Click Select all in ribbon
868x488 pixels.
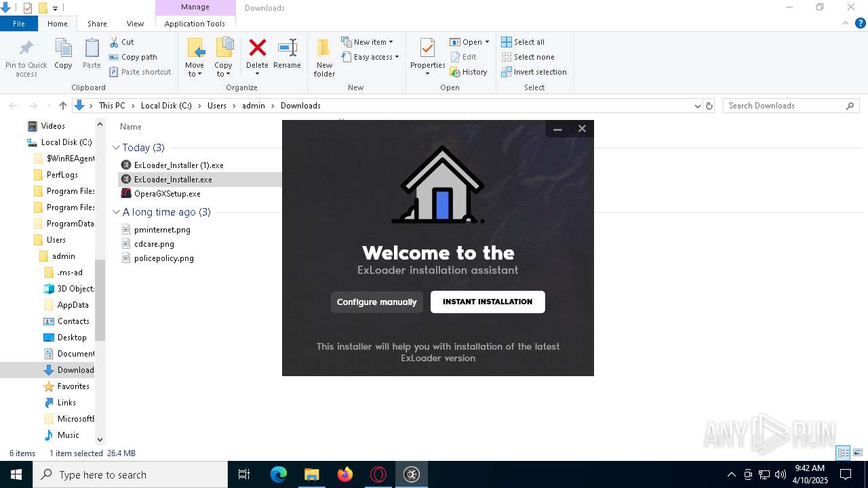(523, 42)
